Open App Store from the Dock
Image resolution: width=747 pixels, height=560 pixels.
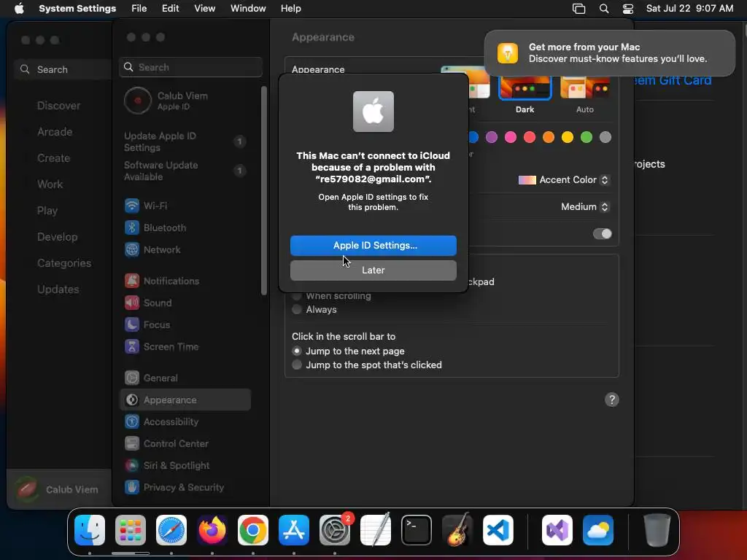294,530
